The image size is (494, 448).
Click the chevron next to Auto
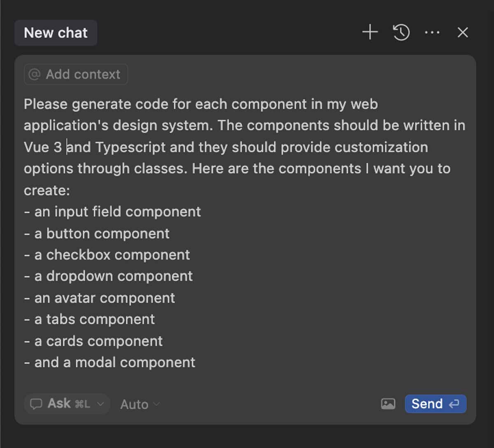[156, 404]
